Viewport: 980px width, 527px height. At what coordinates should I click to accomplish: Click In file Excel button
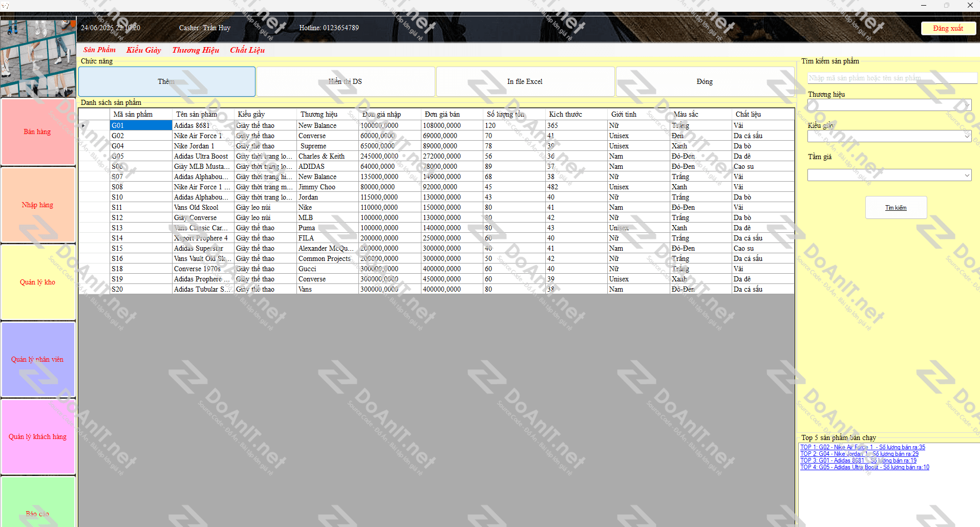pyautogui.click(x=525, y=81)
